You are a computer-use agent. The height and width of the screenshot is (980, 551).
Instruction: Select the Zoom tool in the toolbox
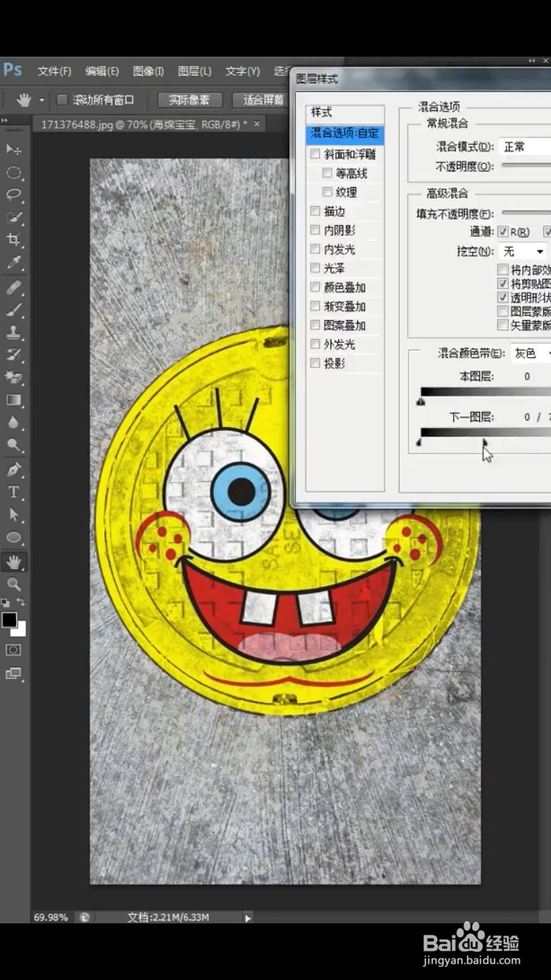(14, 584)
